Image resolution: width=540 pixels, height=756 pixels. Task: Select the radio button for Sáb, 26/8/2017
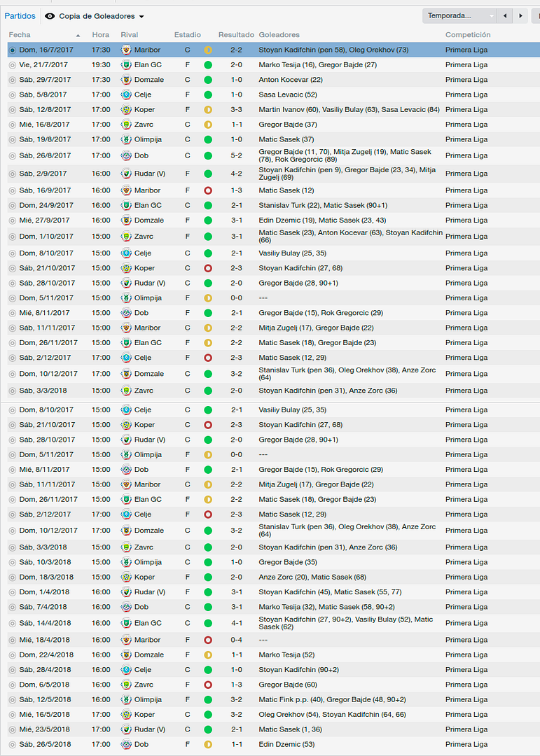(13, 155)
